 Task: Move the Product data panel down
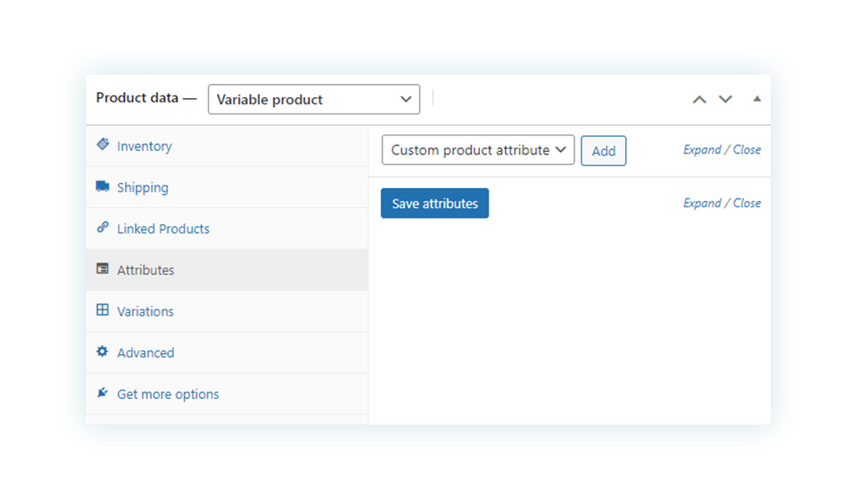(725, 100)
